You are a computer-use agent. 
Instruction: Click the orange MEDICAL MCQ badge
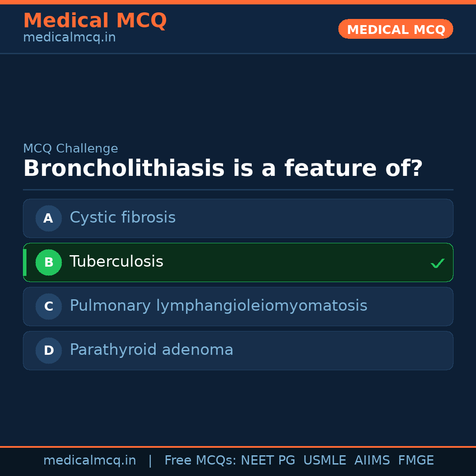click(395, 29)
